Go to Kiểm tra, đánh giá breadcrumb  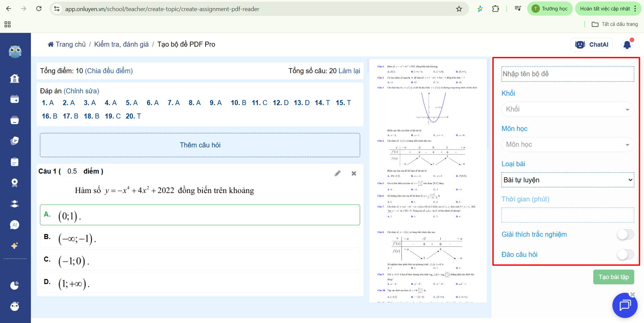tap(121, 44)
